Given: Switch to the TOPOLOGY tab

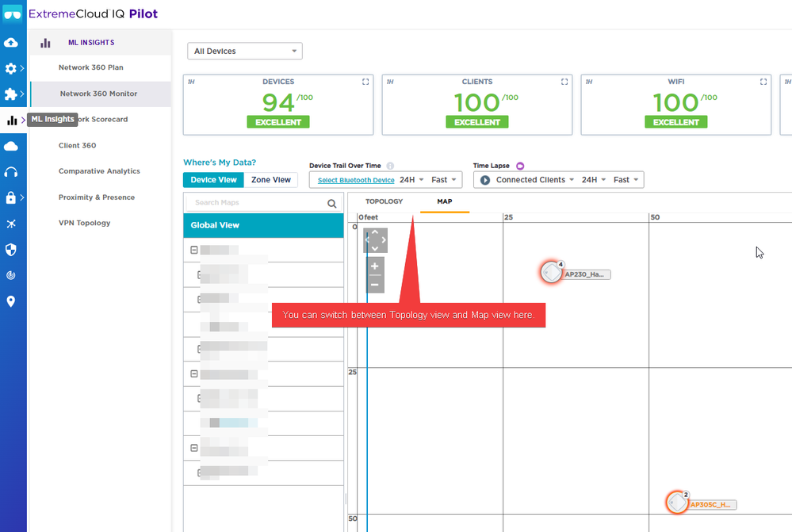Looking at the screenshot, I should (x=384, y=201).
